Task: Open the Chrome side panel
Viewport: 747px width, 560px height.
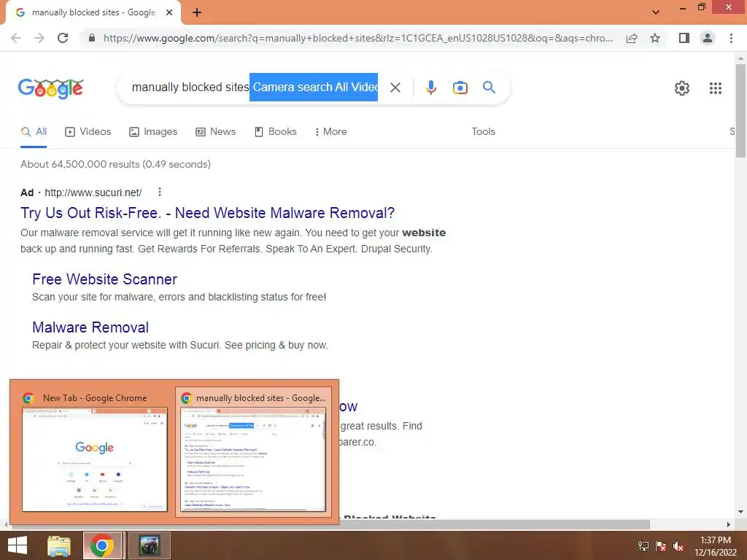Action: tap(684, 38)
